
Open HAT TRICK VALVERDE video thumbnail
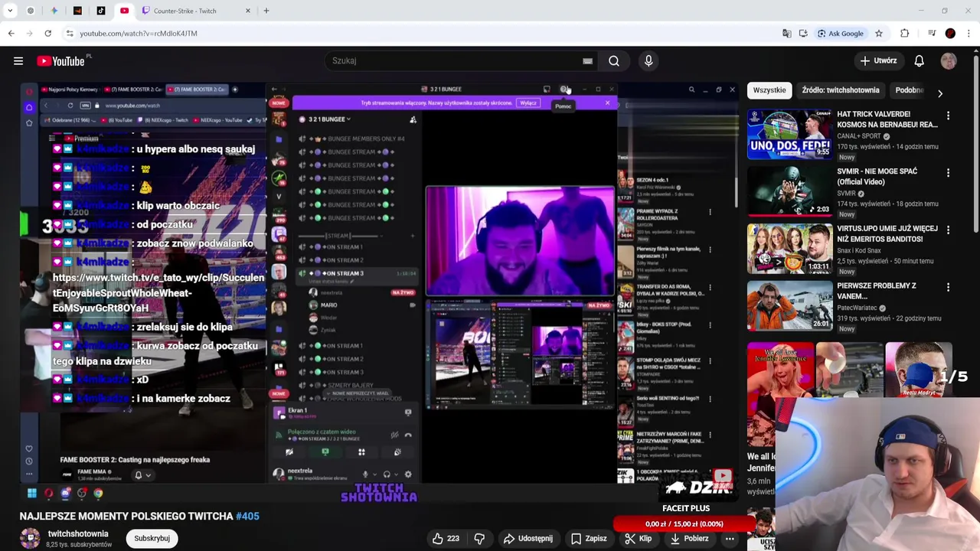pyautogui.click(x=789, y=135)
